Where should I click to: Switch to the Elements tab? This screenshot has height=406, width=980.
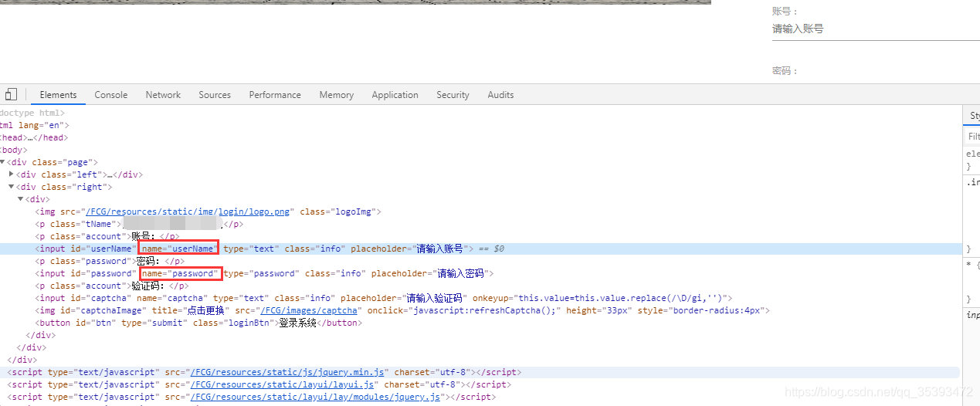point(59,95)
